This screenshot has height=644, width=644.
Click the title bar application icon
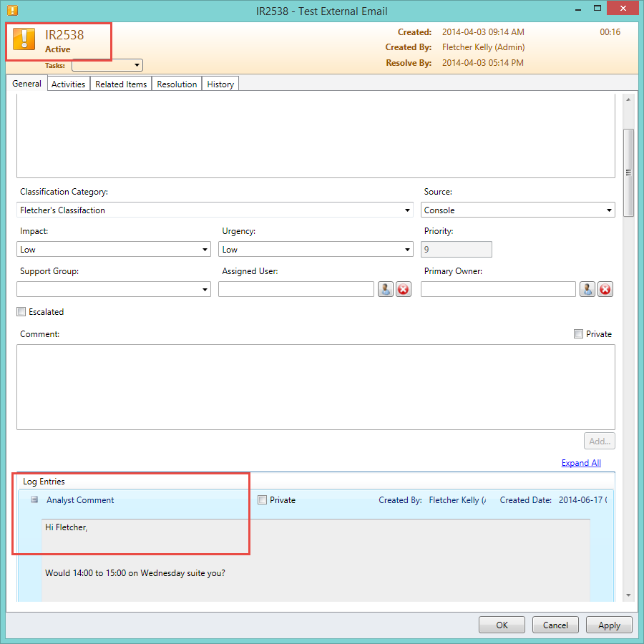(12, 11)
